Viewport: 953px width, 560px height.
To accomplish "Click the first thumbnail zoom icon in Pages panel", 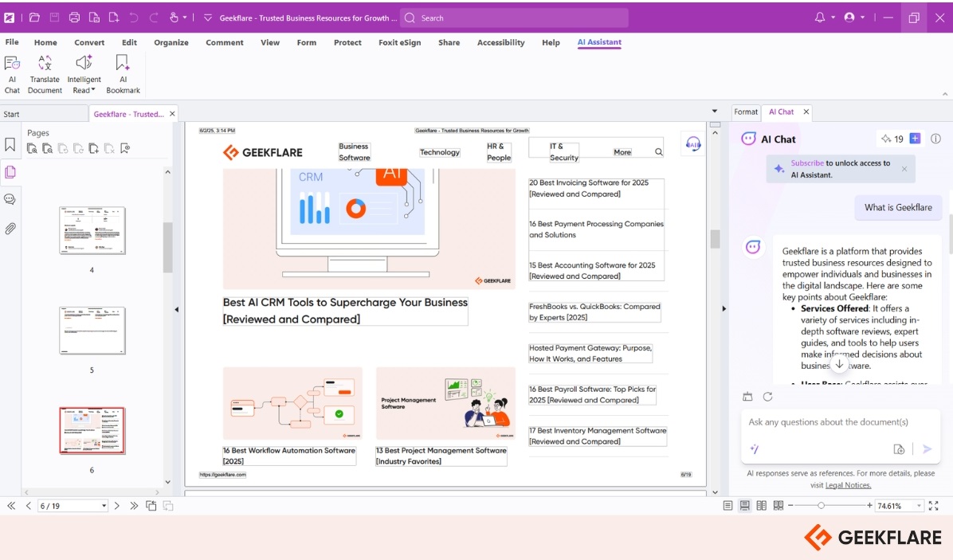I will (32, 148).
